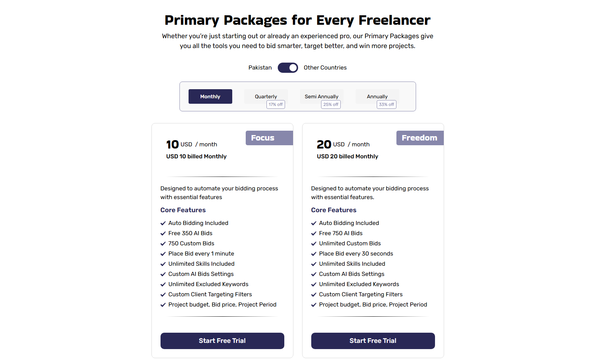The height and width of the screenshot is (364, 601).
Task: Choose the Semi Annually billing option
Action: coord(321,96)
